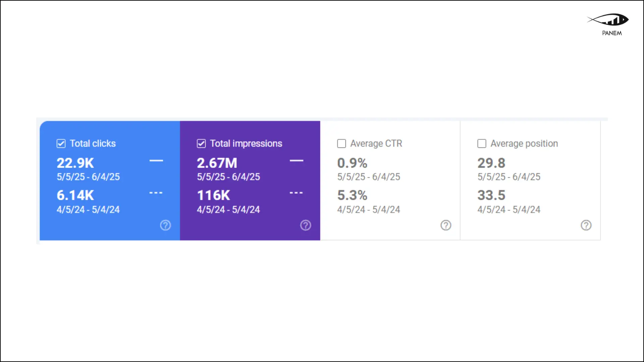Click the 22.9K clicks value

(75, 163)
